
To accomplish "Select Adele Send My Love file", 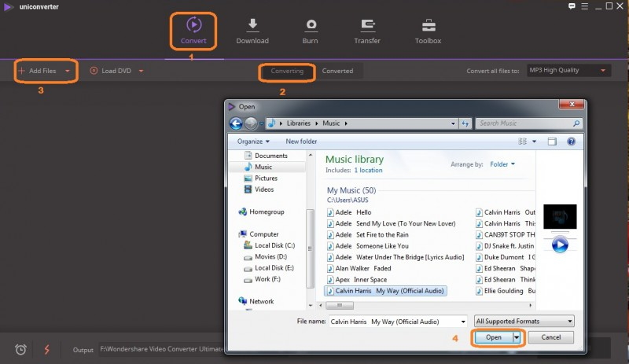I will click(x=392, y=223).
